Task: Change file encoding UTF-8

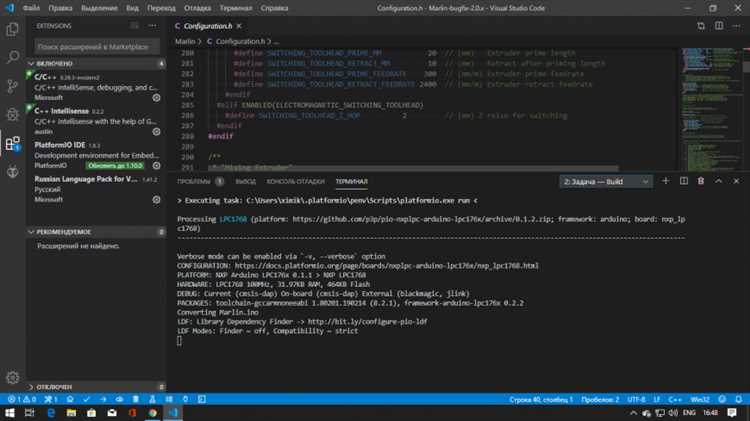Action: click(636, 399)
